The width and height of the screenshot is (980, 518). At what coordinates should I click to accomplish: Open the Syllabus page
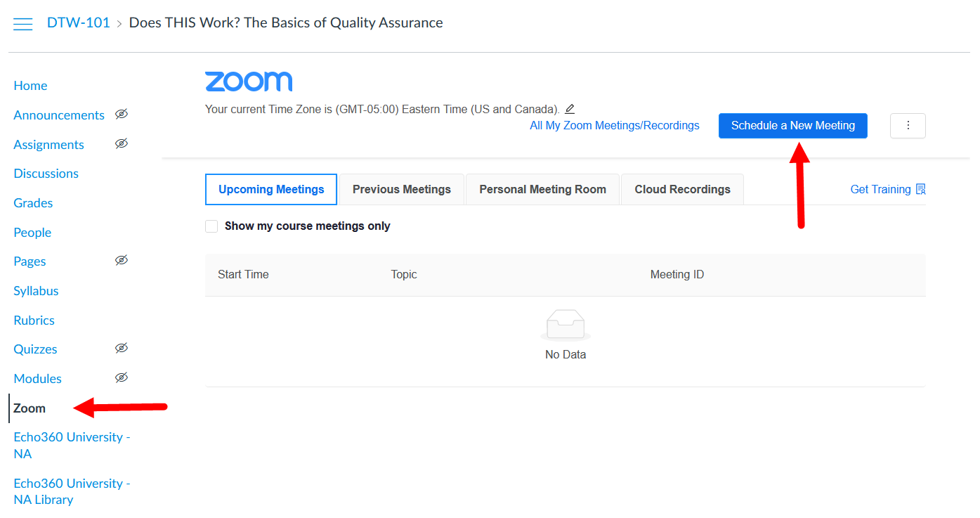[36, 291]
